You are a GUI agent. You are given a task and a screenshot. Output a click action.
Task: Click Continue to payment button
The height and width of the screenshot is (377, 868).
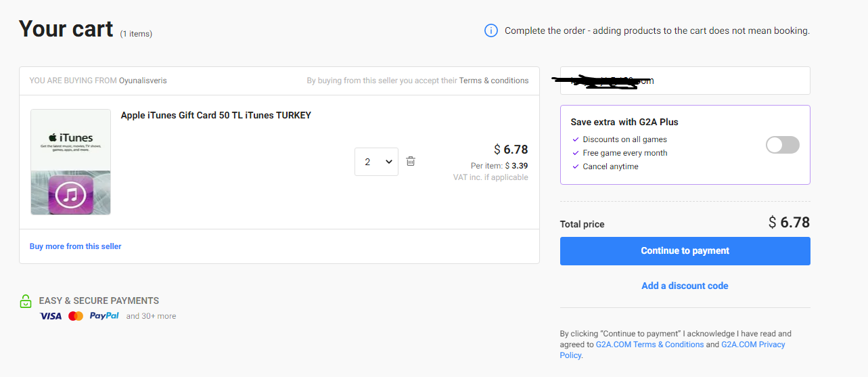point(685,251)
